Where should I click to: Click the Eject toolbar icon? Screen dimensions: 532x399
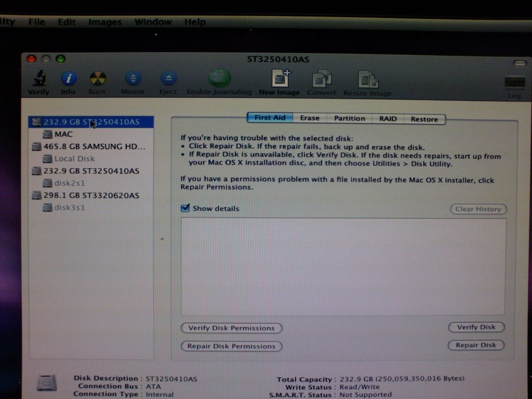coord(168,79)
